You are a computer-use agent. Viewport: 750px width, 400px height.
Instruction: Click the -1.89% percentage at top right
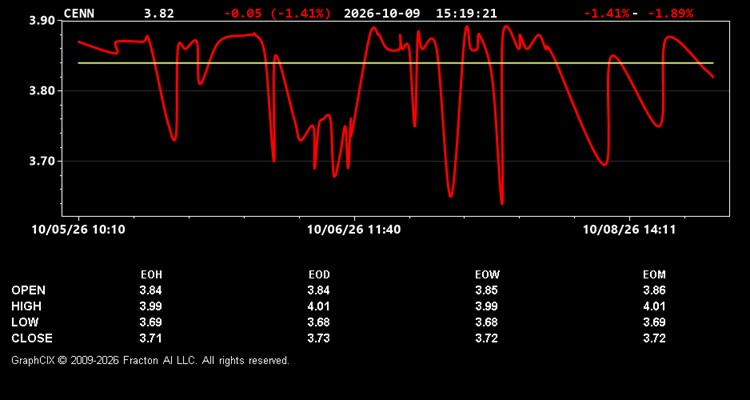(x=670, y=13)
